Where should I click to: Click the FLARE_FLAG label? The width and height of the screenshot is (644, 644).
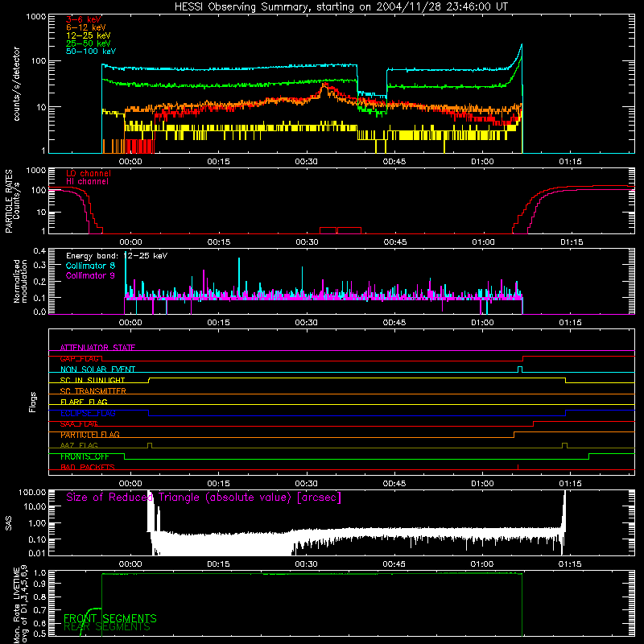84,402
